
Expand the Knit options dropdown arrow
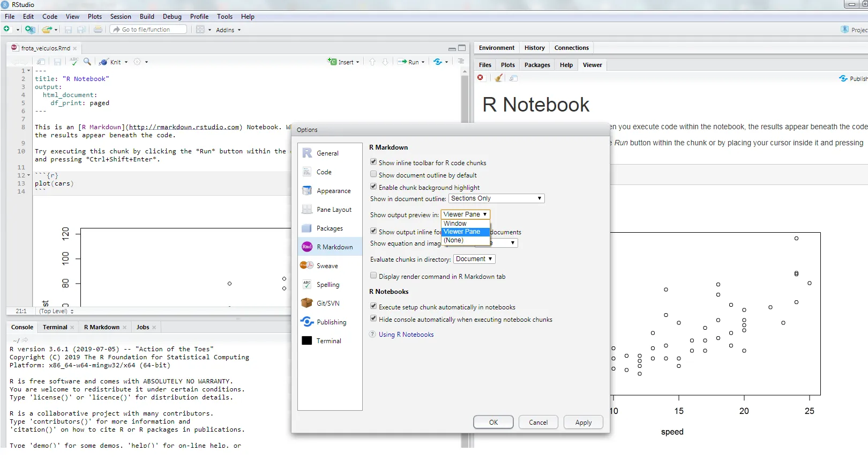(126, 62)
